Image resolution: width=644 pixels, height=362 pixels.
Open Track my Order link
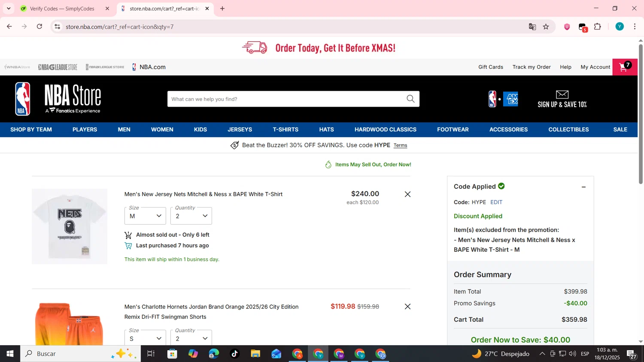[x=532, y=67]
